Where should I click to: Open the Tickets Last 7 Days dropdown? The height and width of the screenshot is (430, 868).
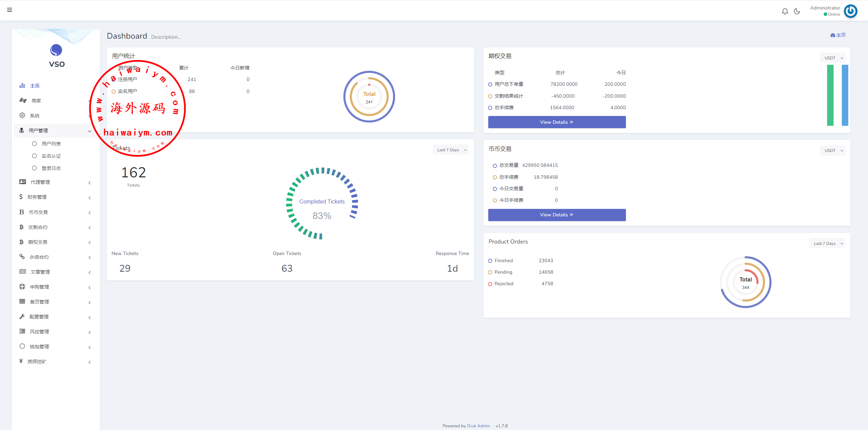pos(451,150)
